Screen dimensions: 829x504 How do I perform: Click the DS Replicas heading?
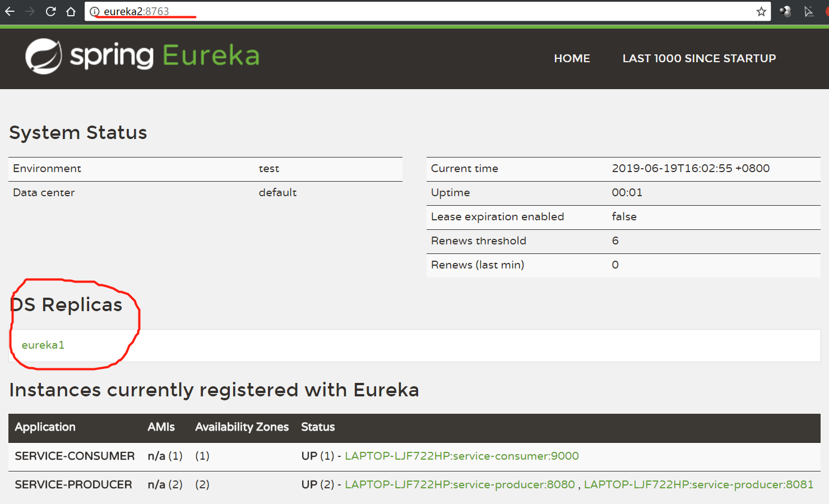pyautogui.click(x=66, y=304)
